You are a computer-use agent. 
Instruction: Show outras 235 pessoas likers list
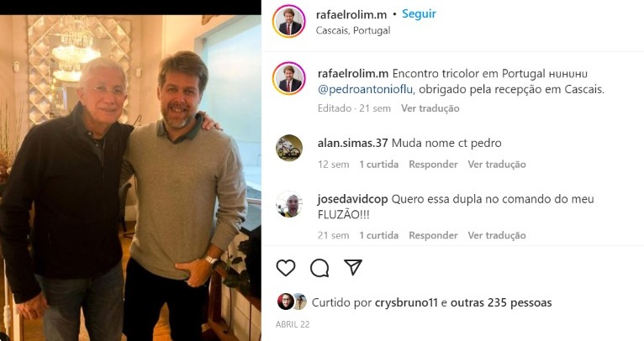[501, 303]
